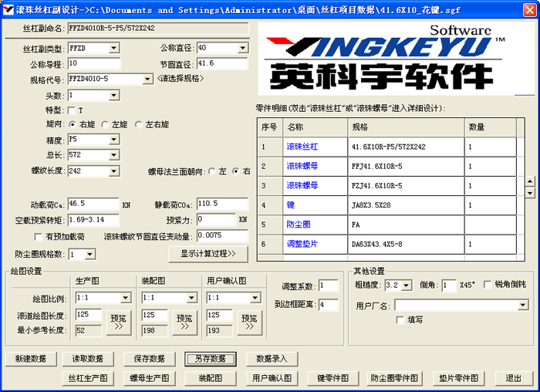The image size is (540, 392).
Task: Open the 丝杠副类型 dropdown showing FFZD
Action: point(114,49)
